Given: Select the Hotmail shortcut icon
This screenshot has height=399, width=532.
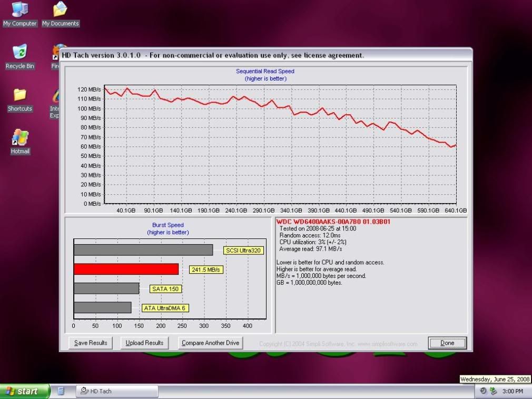Looking at the screenshot, I should [19, 142].
